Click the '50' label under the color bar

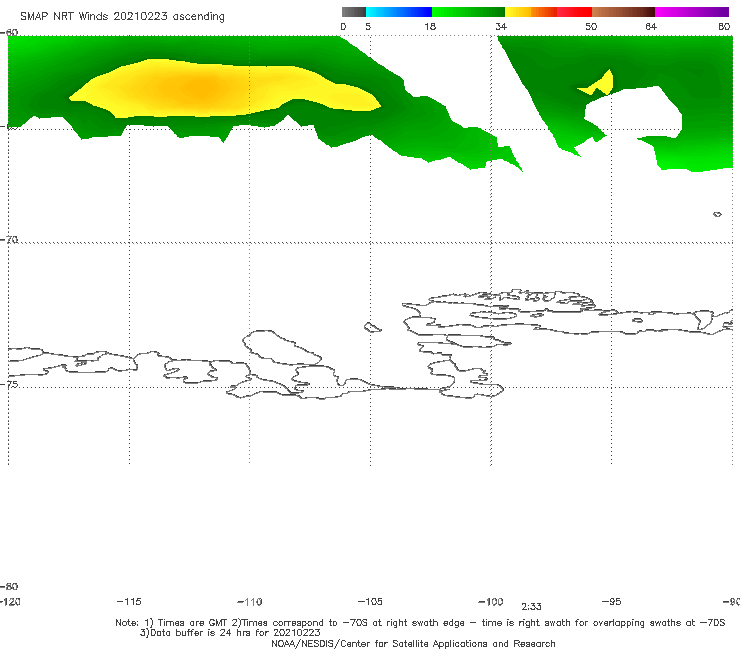tap(591, 26)
